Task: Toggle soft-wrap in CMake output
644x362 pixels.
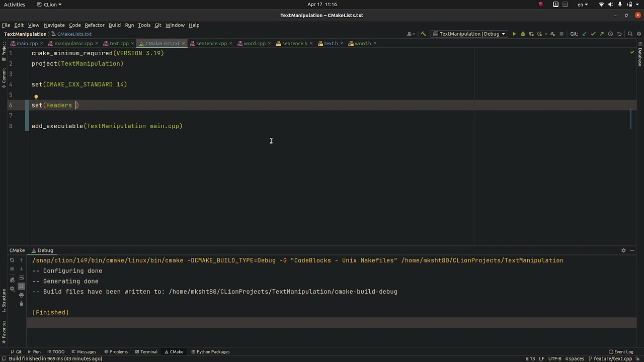Action: [21, 278]
